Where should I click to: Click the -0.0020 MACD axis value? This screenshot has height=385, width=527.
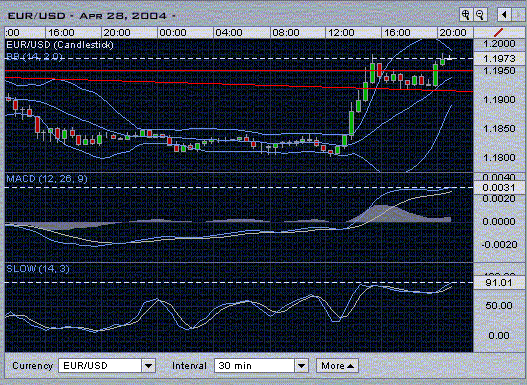(499, 244)
